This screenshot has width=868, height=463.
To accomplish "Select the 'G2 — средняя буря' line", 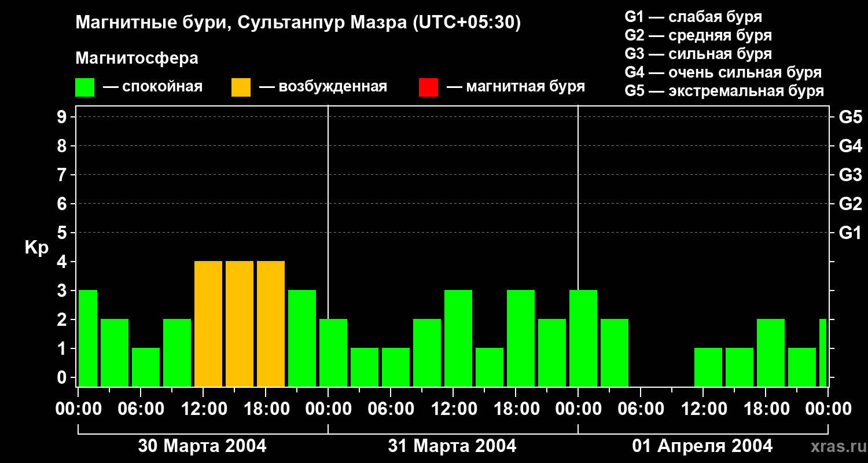I will point(698,35).
